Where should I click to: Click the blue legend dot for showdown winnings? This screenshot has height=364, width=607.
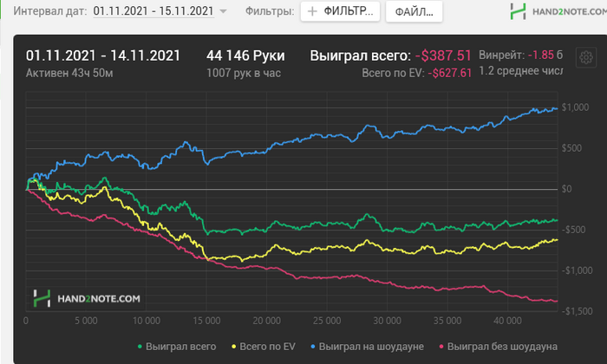click(313, 347)
